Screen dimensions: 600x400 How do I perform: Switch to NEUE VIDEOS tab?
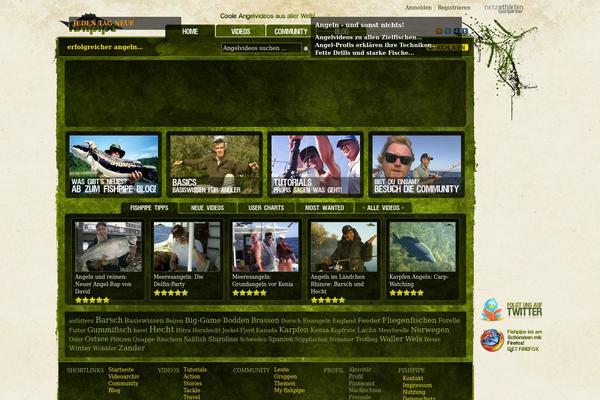point(207,208)
